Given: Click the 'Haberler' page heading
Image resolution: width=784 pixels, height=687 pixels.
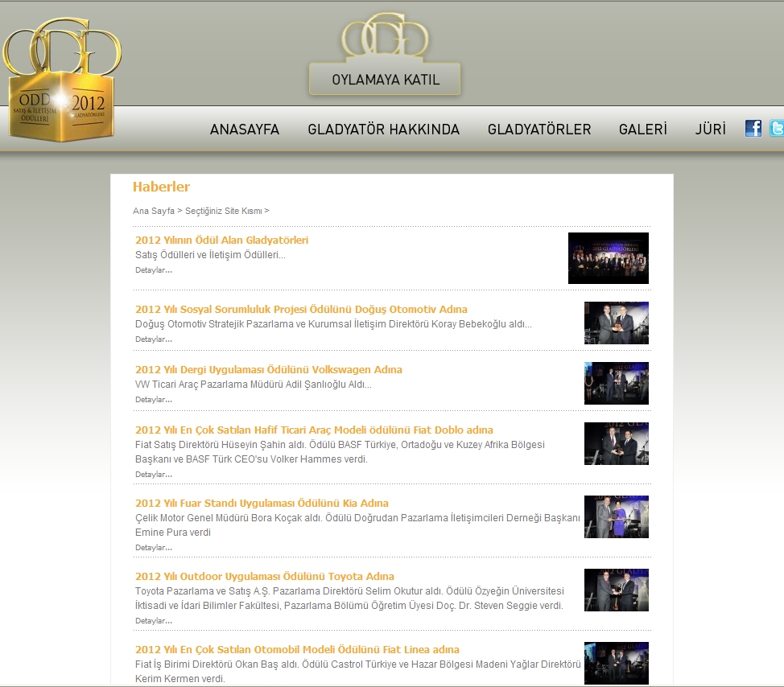Looking at the screenshot, I should coord(161,187).
